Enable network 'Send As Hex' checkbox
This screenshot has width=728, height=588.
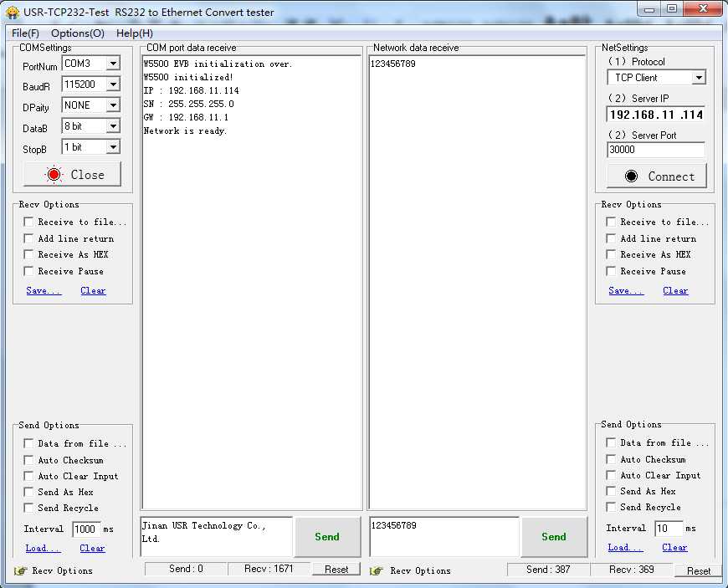tap(611, 491)
